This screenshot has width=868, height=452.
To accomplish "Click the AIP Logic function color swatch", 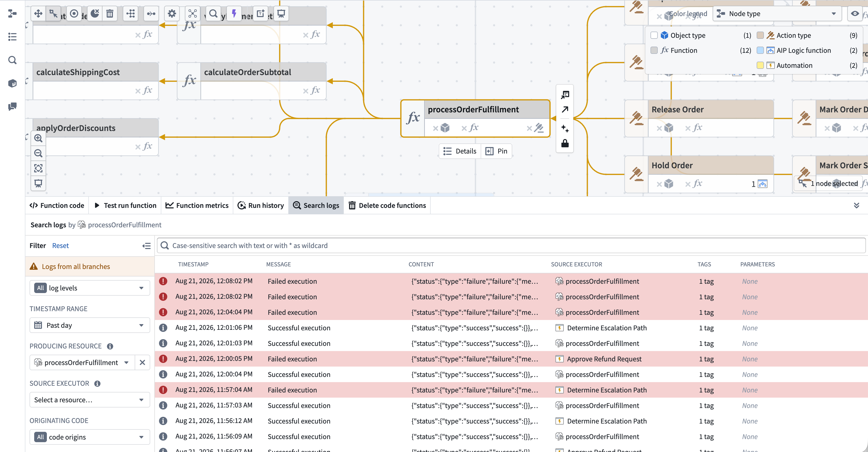I will (760, 50).
